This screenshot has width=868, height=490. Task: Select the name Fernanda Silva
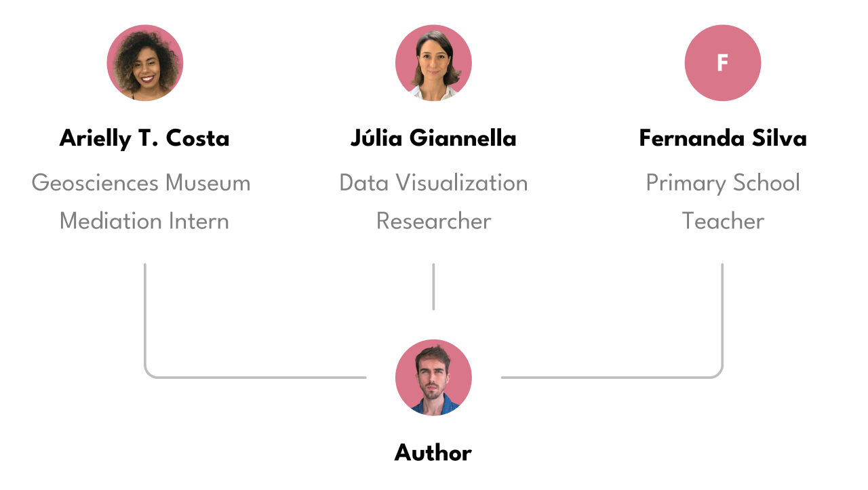[x=723, y=139]
